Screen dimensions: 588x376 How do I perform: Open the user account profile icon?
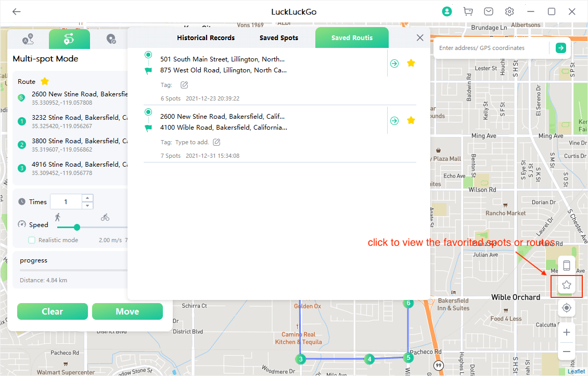pyautogui.click(x=446, y=11)
